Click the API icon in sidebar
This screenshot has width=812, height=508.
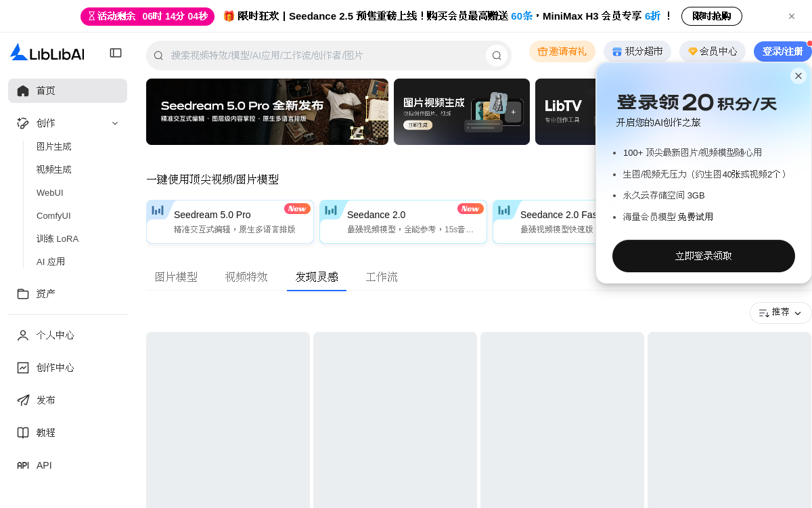(23, 465)
